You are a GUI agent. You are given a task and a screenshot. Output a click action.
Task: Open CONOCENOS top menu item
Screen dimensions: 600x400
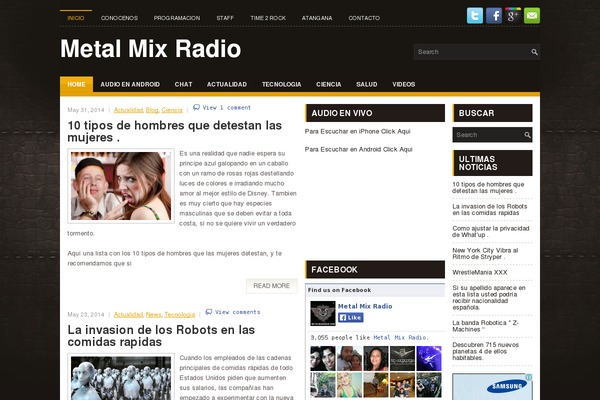tap(119, 18)
